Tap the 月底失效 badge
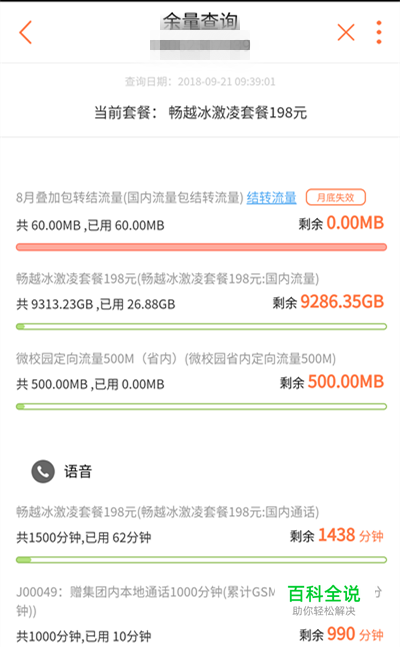The height and width of the screenshot is (647, 400). click(x=336, y=197)
